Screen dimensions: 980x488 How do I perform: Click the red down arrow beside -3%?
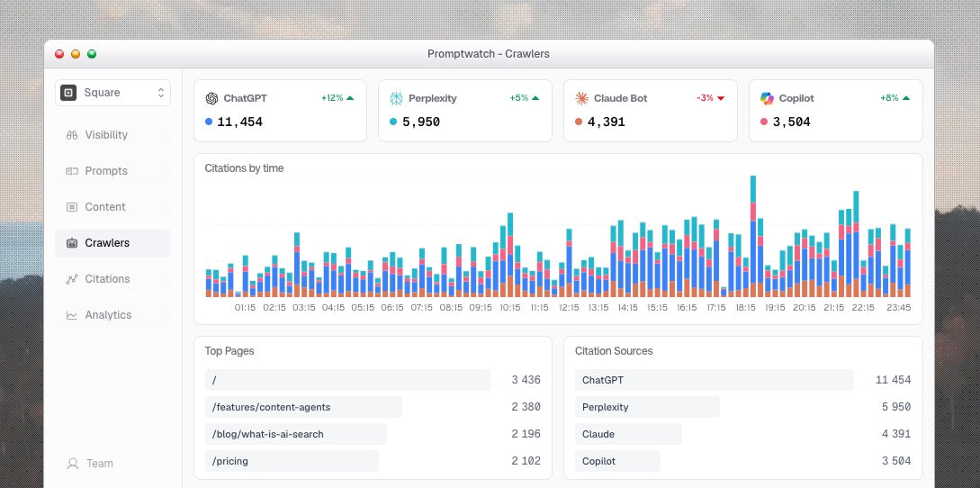pos(721,98)
